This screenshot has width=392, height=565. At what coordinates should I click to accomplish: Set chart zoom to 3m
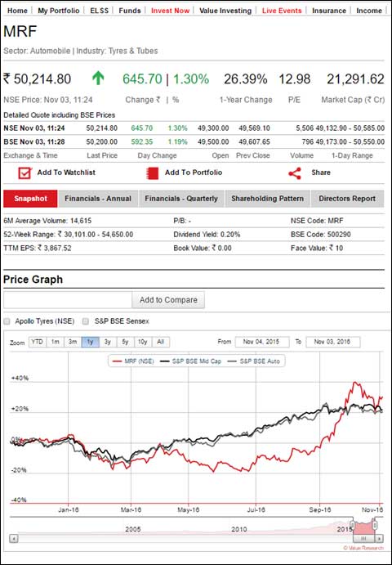pyautogui.click(x=73, y=342)
